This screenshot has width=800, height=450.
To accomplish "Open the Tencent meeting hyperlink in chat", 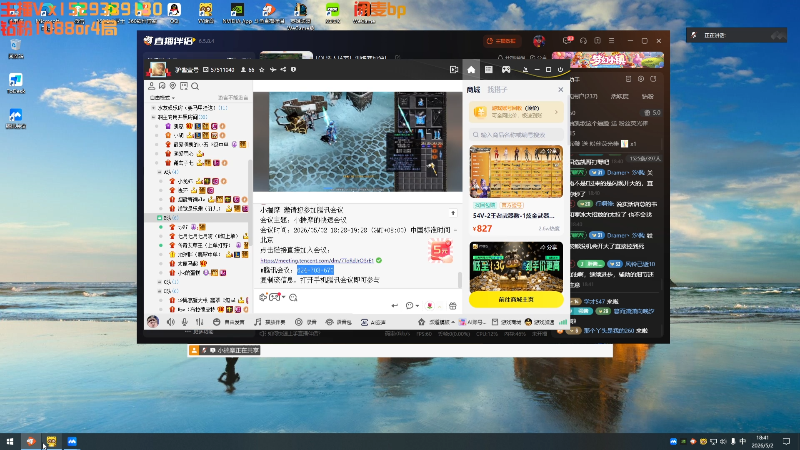I will (317, 260).
